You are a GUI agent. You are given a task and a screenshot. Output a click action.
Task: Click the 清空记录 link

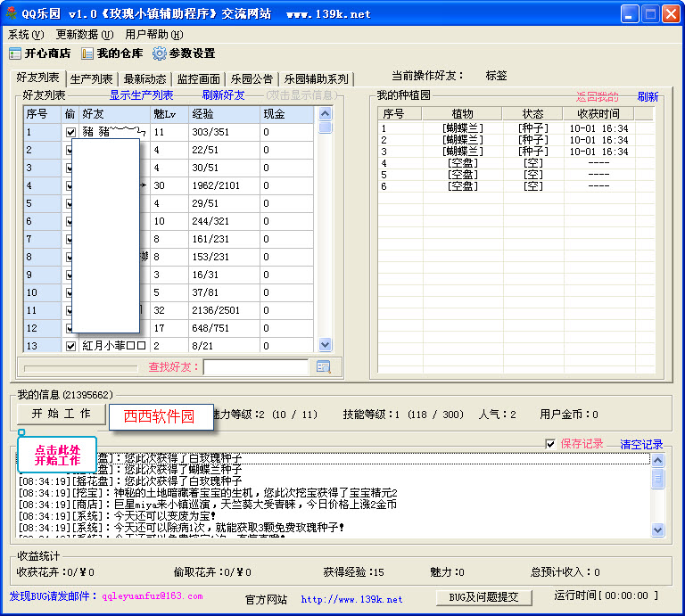pos(641,444)
